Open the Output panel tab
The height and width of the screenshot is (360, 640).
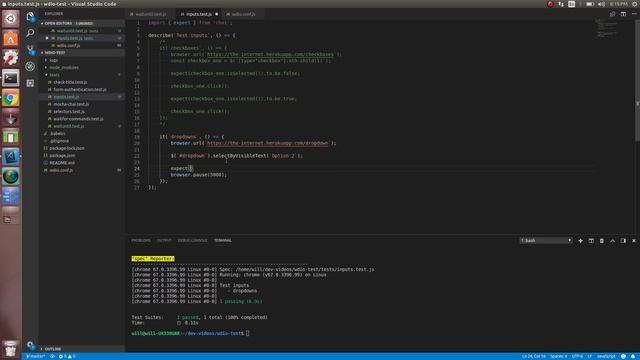tap(164, 240)
